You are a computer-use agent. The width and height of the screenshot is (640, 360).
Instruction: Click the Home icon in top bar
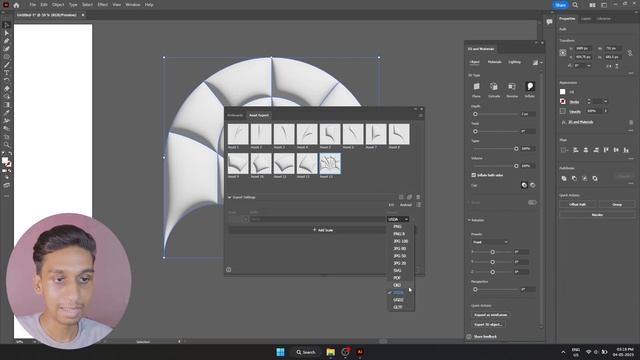click(16, 5)
